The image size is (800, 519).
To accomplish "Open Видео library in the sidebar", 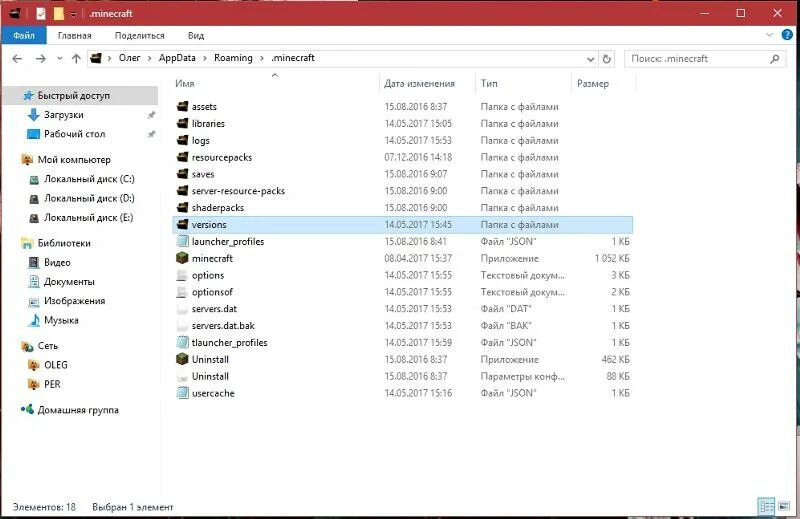I will [57, 262].
